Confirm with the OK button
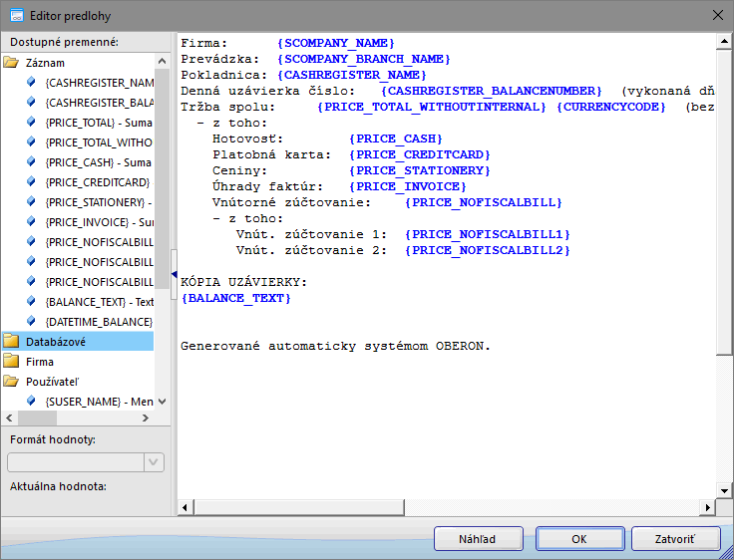 point(579,539)
